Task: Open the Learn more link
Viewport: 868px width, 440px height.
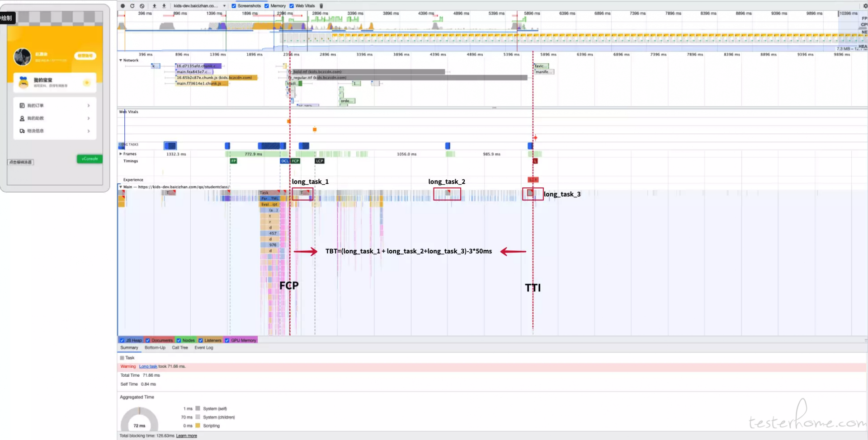Action: point(186,435)
